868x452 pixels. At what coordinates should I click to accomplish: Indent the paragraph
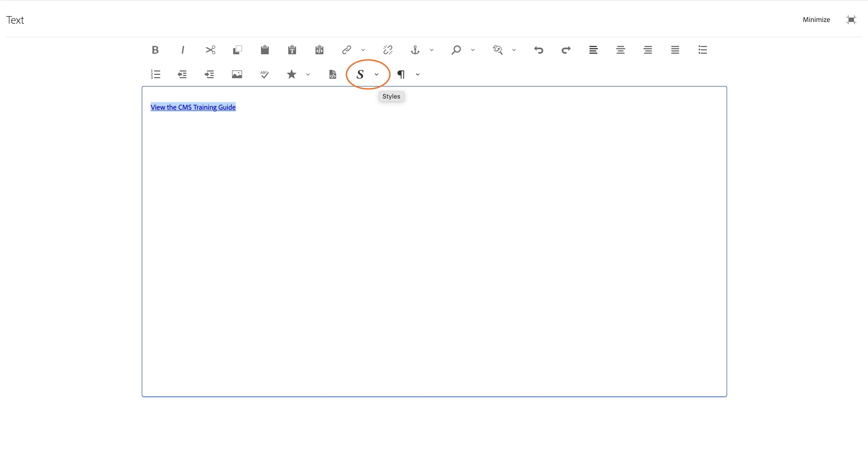tap(209, 74)
